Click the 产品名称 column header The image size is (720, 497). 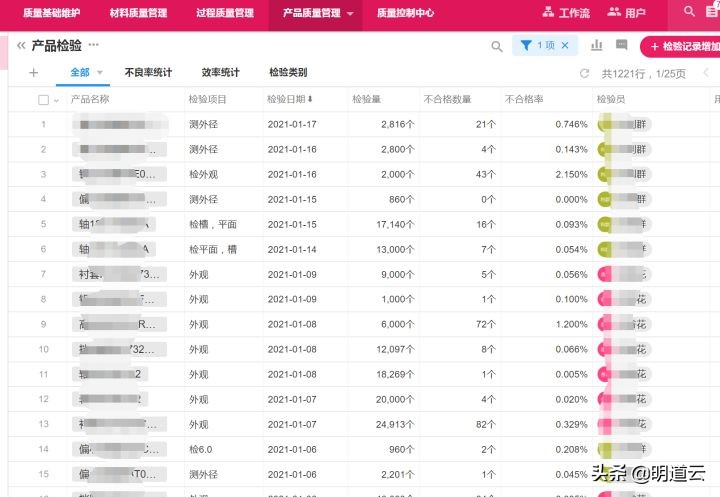90,99
